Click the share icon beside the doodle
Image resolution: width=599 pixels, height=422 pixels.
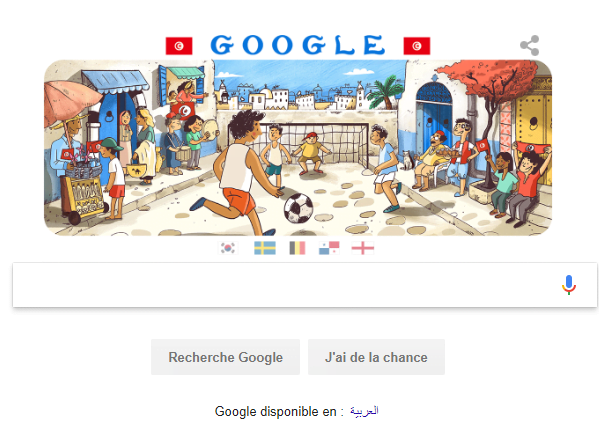point(529,45)
